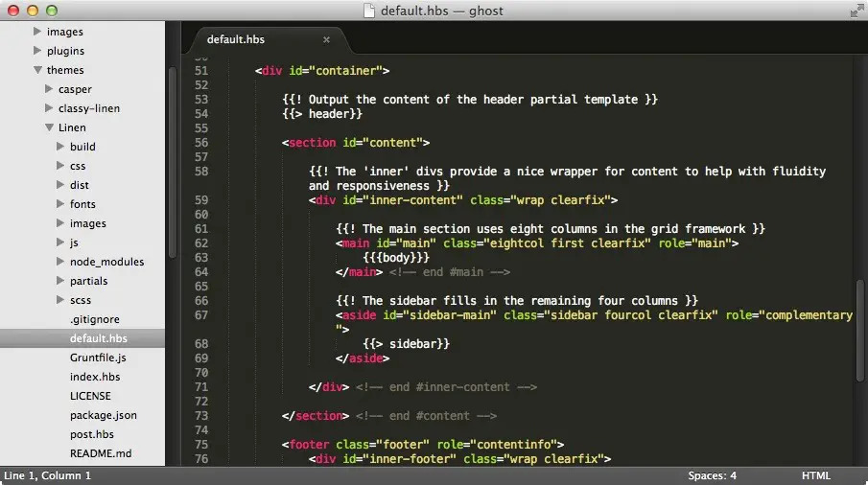Viewport: 868px width, 485px height.
Task: Click the div id="inner-content" line
Action: click(x=463, y=200)
